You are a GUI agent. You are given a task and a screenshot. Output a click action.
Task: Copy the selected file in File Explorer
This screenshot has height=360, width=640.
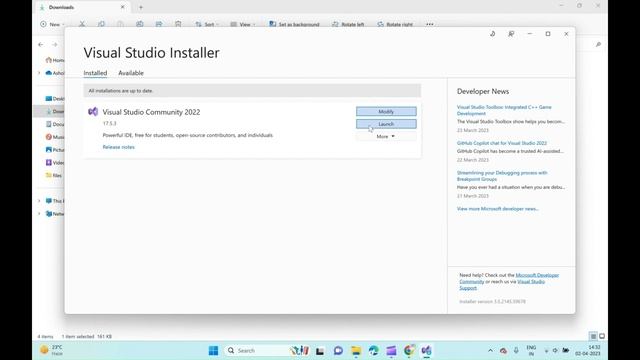coord(101,24)
